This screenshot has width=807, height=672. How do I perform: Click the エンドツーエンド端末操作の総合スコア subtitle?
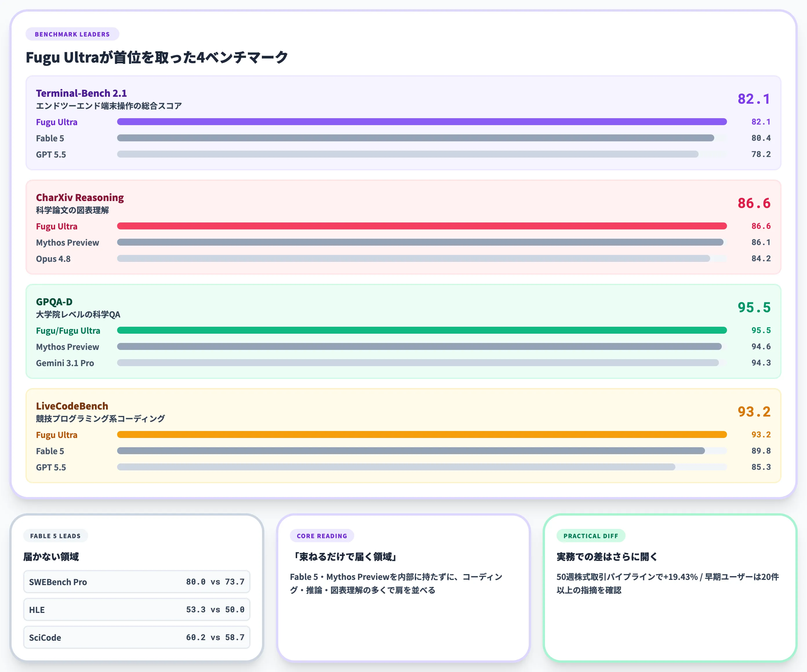click(x=109, y=106)
